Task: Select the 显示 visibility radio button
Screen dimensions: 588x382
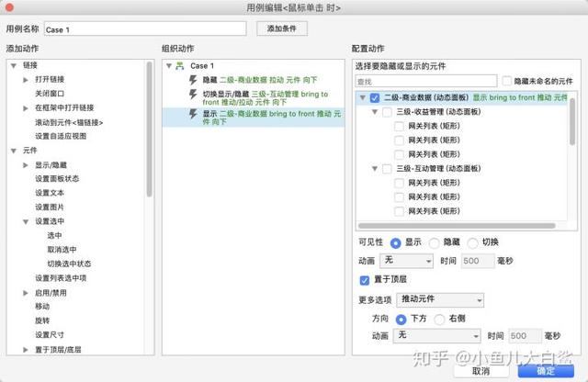Action: point(395,243)
